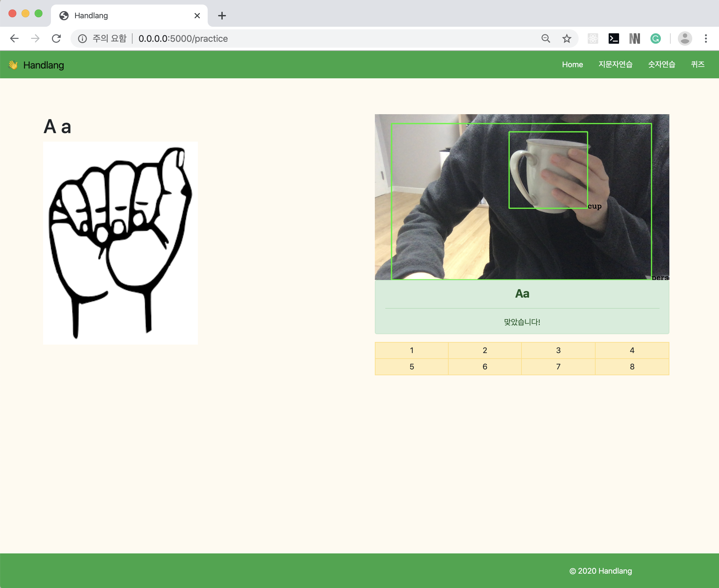The width and height of the screenshot is (719, 588).
Task: Click the zoom magnifier icon in address bar
Action: pyautogui.click(x=545, y=39)
